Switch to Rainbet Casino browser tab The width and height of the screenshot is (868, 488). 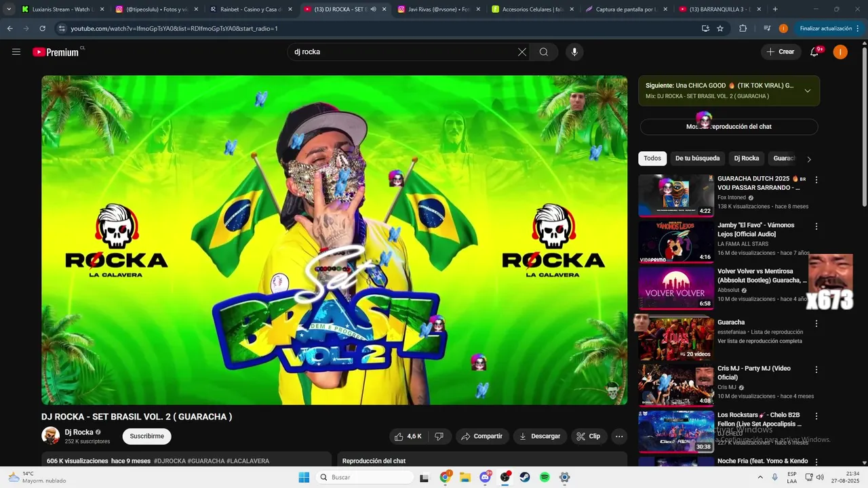[250, 9]
